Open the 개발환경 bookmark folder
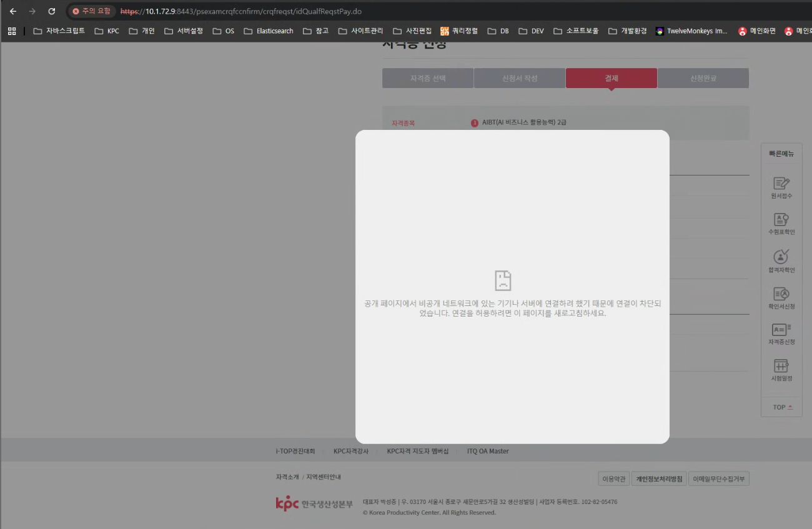The image size is (812, 529). tap(628, 31)
